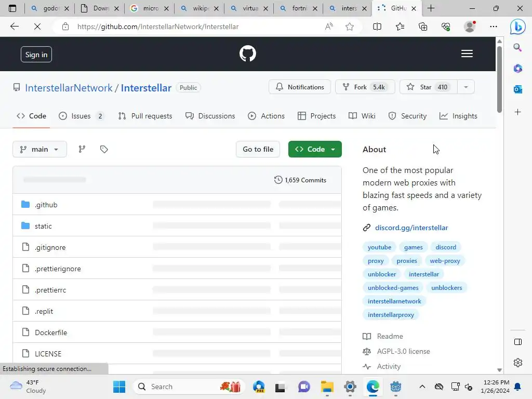Click the Edge sidebar search icon
The width and height of the screenshot is (532, 399).
tap(517, 47)
